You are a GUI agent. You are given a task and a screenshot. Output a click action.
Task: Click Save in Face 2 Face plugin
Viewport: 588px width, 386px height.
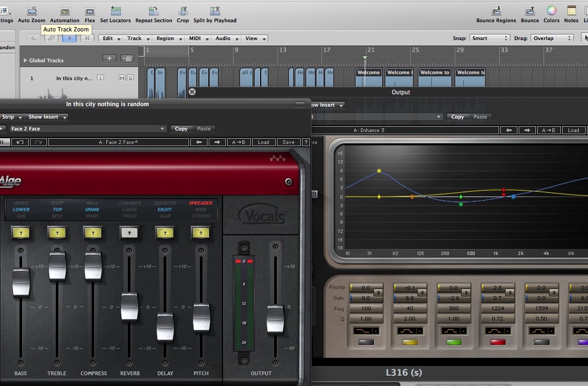tap(288, 142)
